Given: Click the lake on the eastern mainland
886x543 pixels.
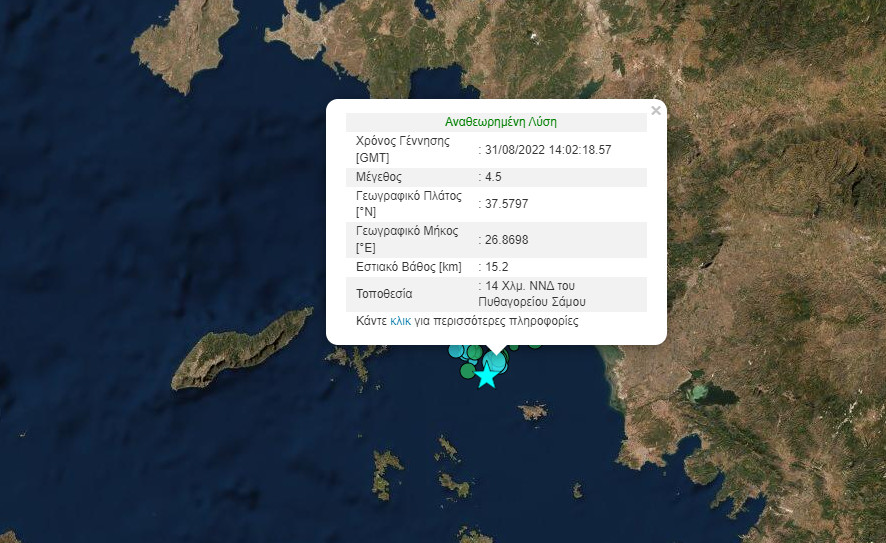Looking at the screenshot, I should (x=703, y=391).
